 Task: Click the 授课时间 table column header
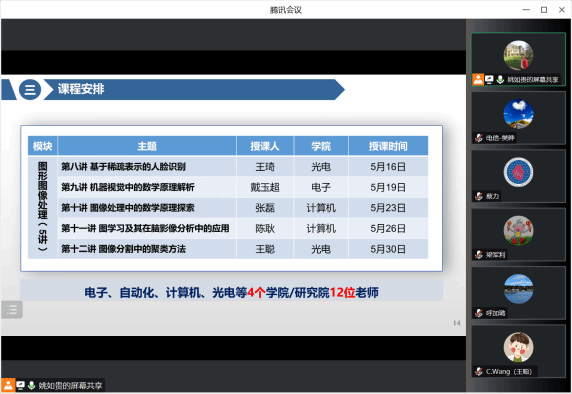click(x=388, y=146)
